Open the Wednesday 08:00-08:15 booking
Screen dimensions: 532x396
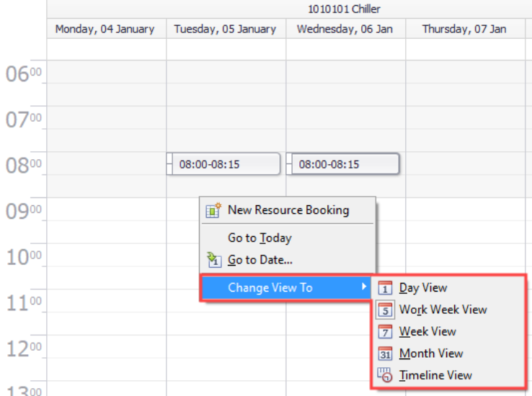(344, 164)
